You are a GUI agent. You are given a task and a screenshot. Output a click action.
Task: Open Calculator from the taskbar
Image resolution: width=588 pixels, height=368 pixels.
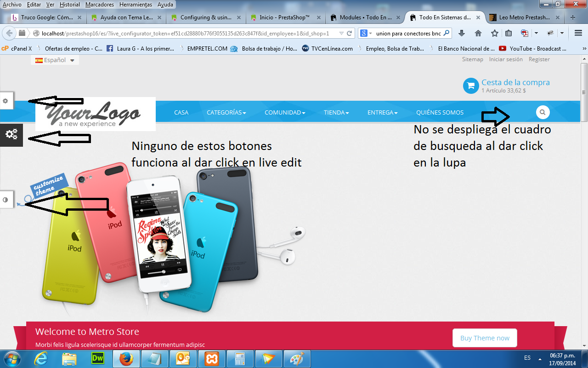click(x=240, y=358)
